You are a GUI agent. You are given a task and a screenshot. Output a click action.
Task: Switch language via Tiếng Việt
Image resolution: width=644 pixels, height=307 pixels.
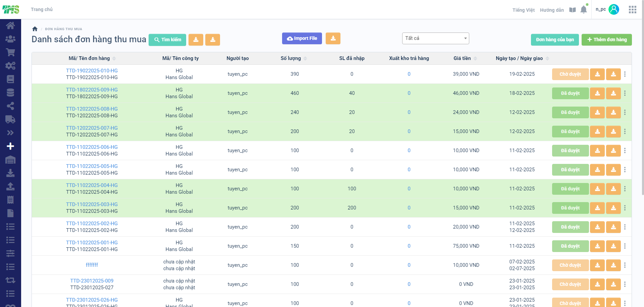[x=523, y=10]
